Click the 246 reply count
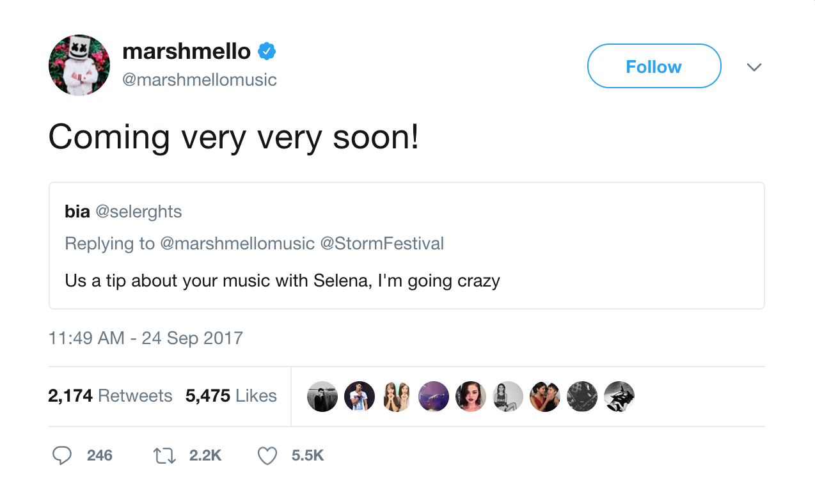 pos(100,455)
